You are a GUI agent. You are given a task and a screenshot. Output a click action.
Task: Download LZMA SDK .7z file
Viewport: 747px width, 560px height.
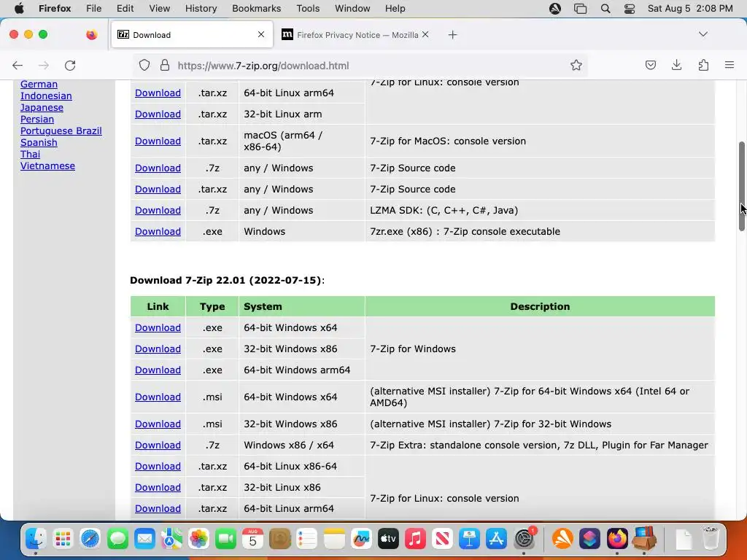click(158, 211)
